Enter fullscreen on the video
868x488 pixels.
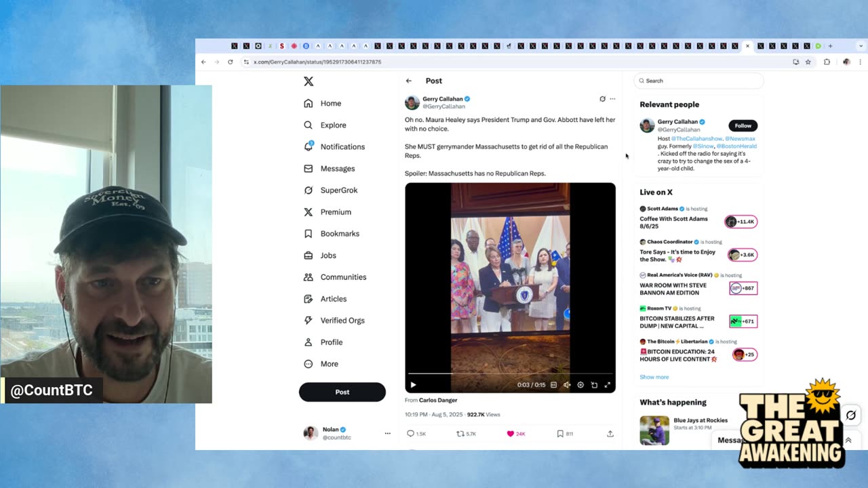(x=608, y=385)
